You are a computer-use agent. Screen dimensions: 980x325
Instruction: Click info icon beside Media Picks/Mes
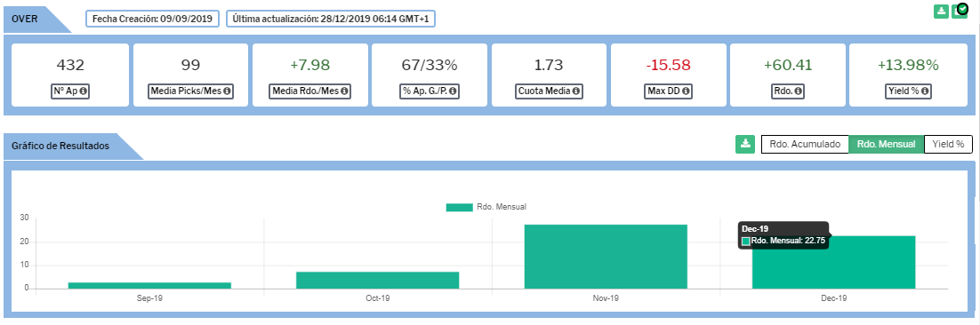coord(227,91)
